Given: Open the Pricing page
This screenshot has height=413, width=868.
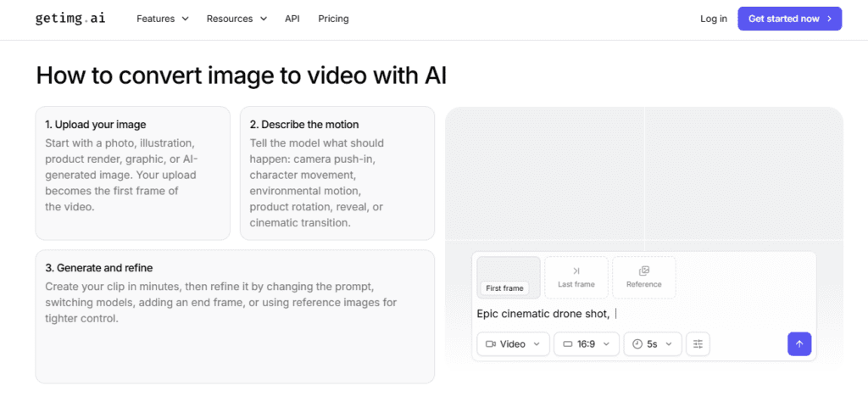Looking at the screenshot, I should click(x=333, y=19).
